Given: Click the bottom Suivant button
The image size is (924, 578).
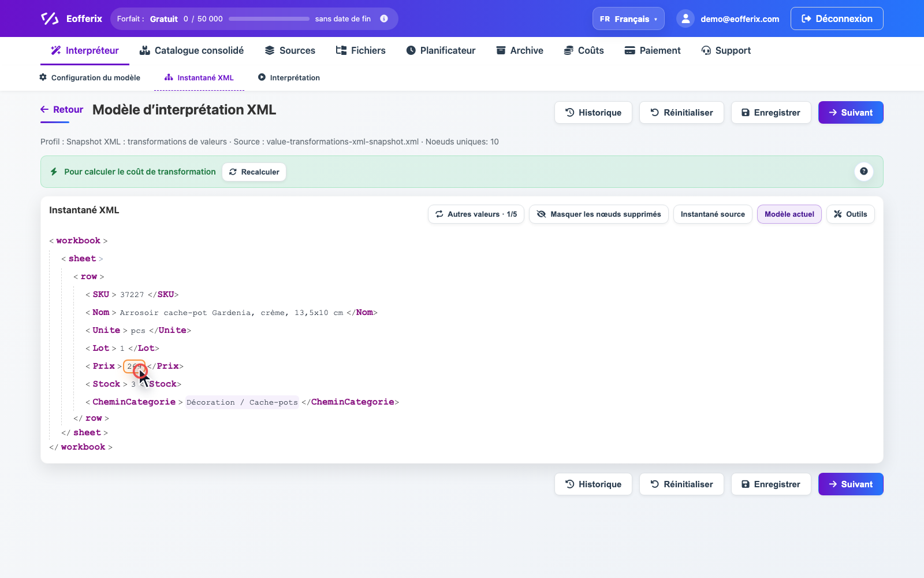Looking at the screenshot, I should pos(851,484).
